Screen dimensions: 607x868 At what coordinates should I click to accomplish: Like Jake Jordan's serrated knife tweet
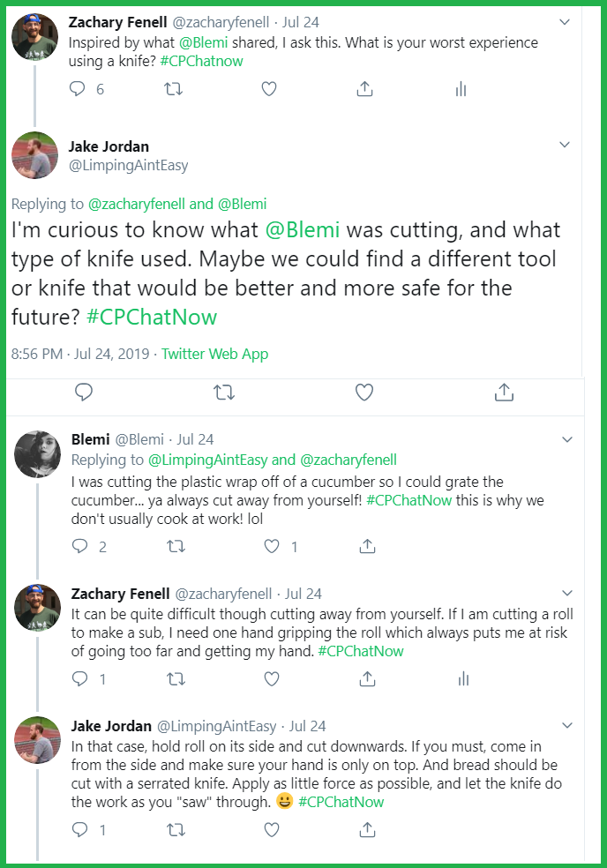pyautogui.click(x=273, y=829)
